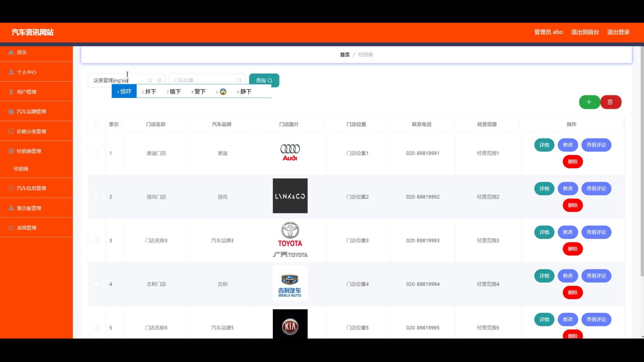
Task: Click 管理员 abo in the header
Action: tap(548, 32)
